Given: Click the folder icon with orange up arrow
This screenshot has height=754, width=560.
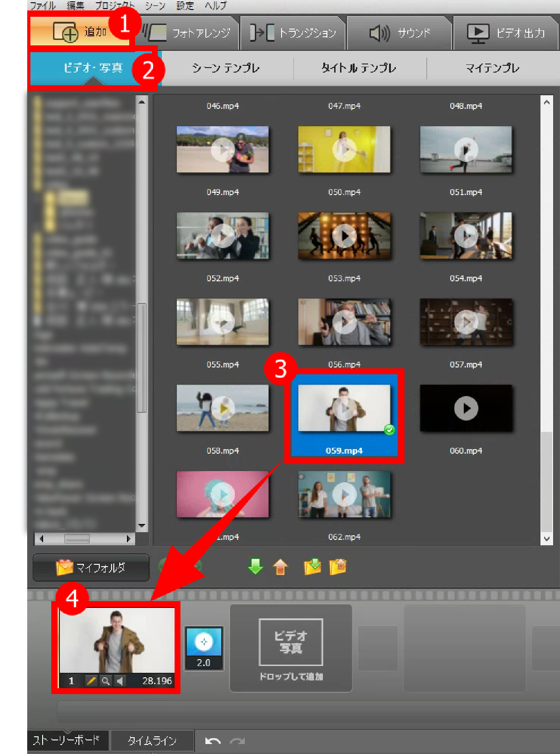Looking at the screenshot, I should [338, 566].
